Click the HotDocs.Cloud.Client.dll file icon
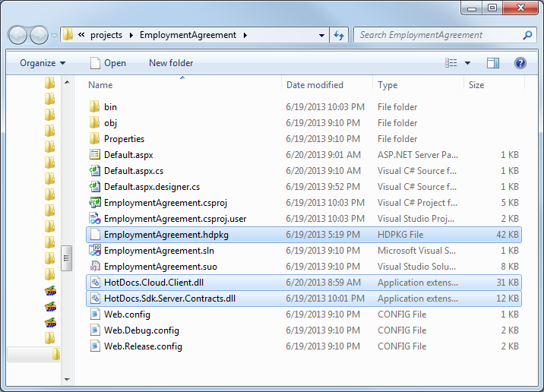Viewport: 544px width, 392px height. click(94, 283)
